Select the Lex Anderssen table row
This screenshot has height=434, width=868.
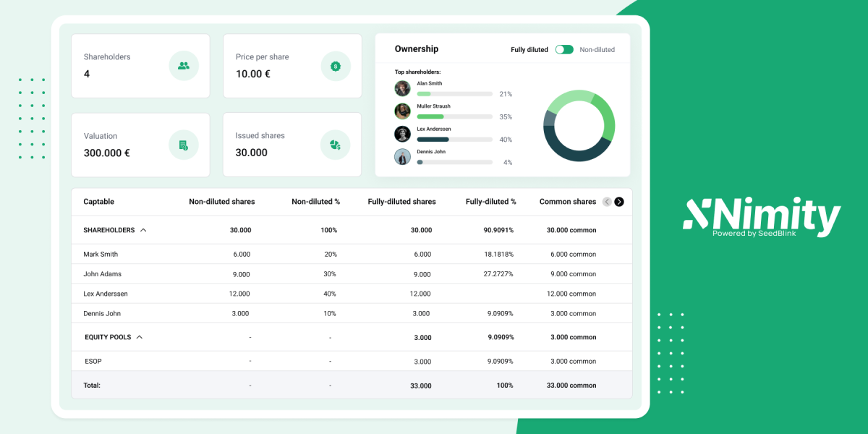tap(352, 294)
